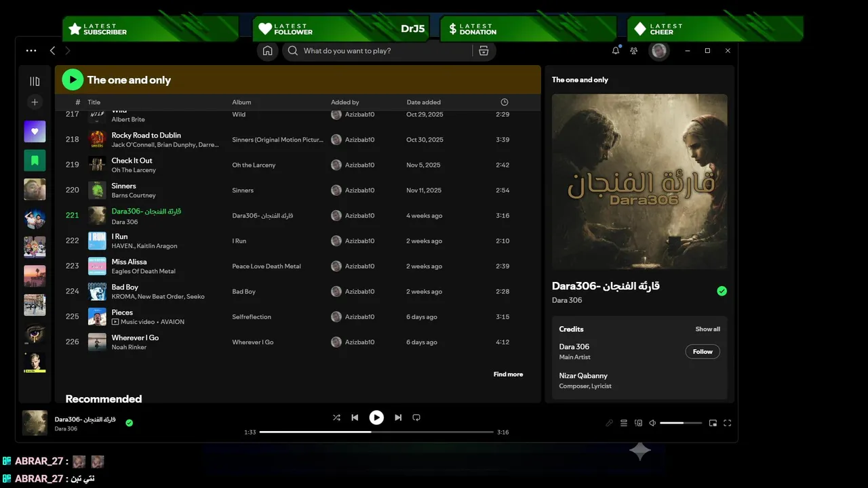Select track 'Wherever I Go' title
Screen dimensions: 868x488
tap(135, 338)
